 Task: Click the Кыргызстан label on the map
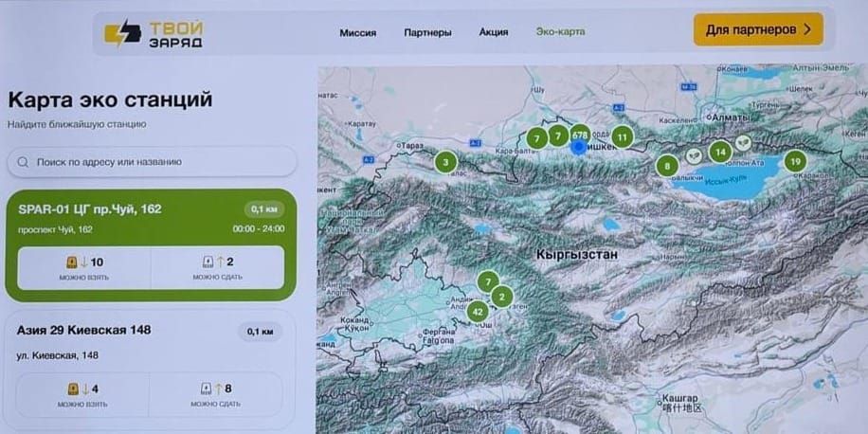577,255
